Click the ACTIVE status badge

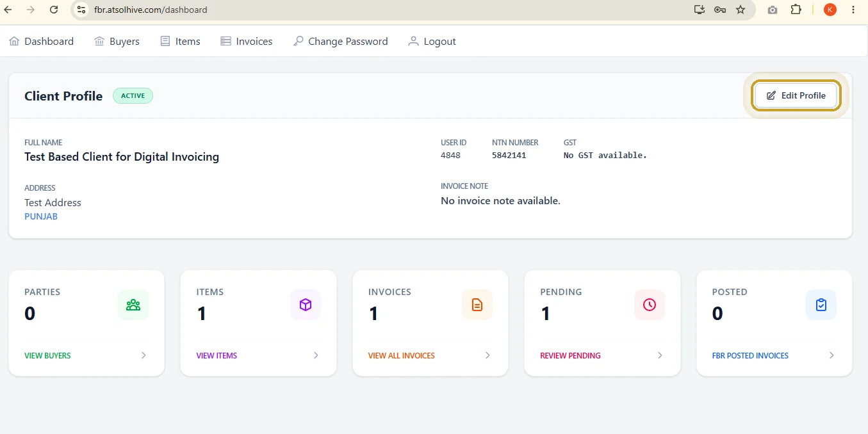tap(133, 96)
